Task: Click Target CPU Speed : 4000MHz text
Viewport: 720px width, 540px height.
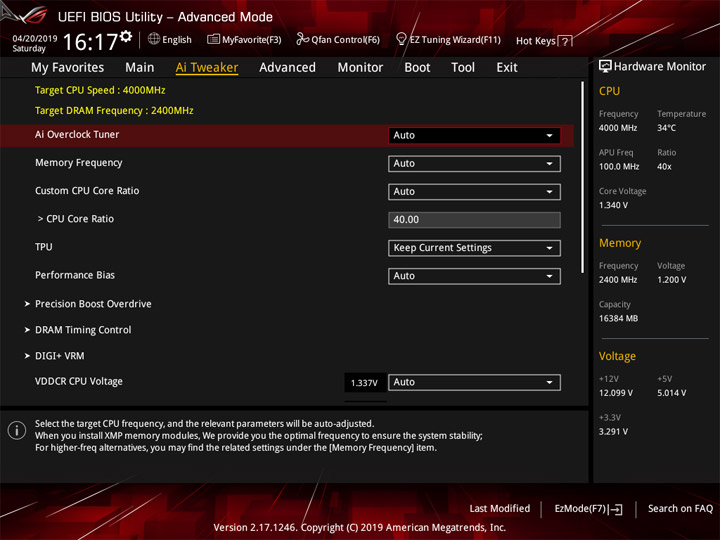Action: [x=100, y=90]
